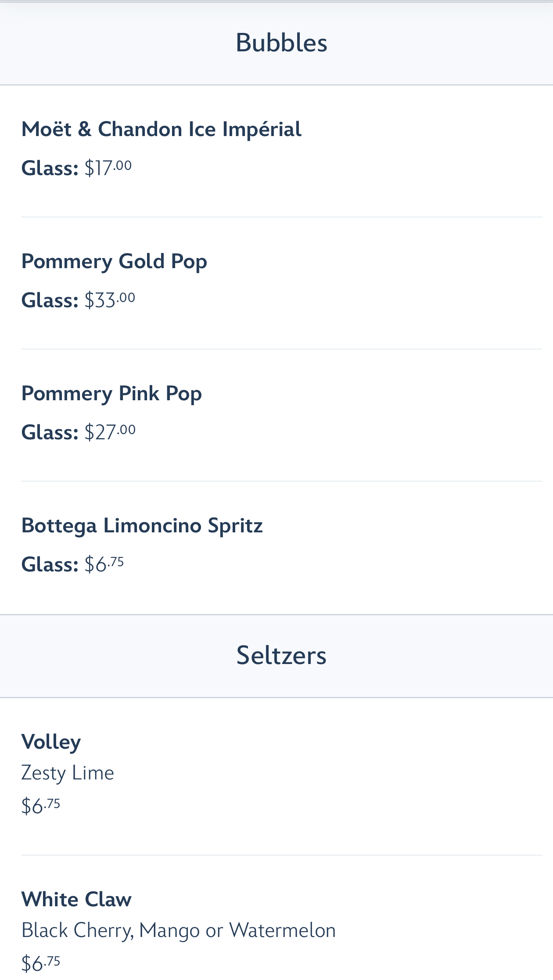Open the Pommery Gold Pop item
The width and height of the screenshot is (553, 980).
coord(114,262)
